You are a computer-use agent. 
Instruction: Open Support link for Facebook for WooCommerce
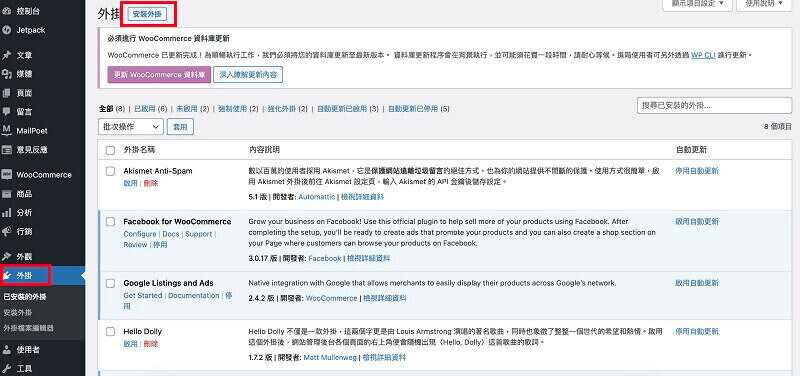point(198,234)
